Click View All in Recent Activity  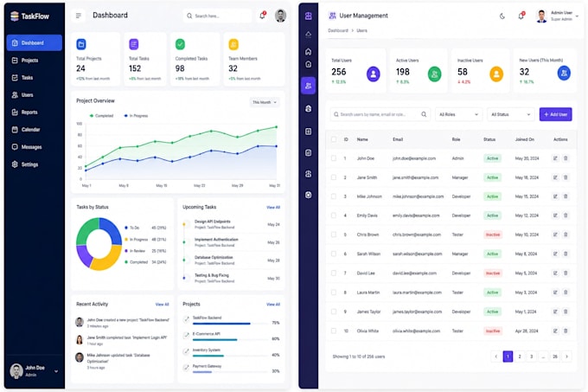(x=162, y=305)
